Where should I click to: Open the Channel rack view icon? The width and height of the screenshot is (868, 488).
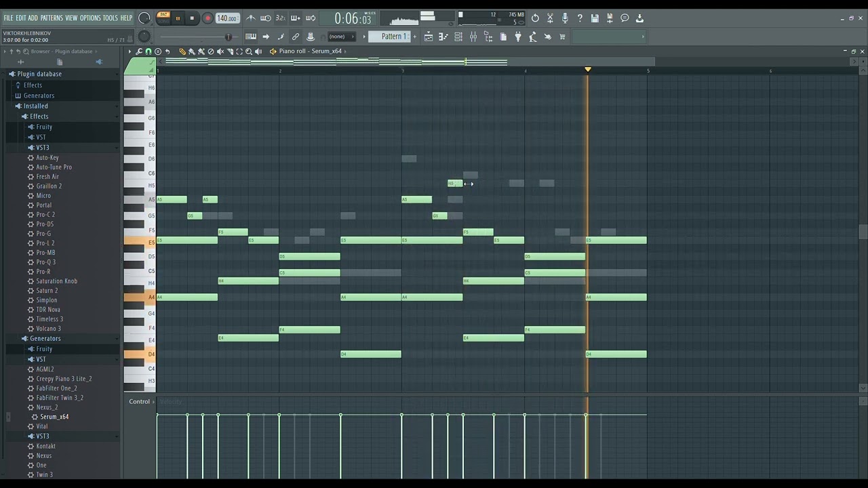458,37
